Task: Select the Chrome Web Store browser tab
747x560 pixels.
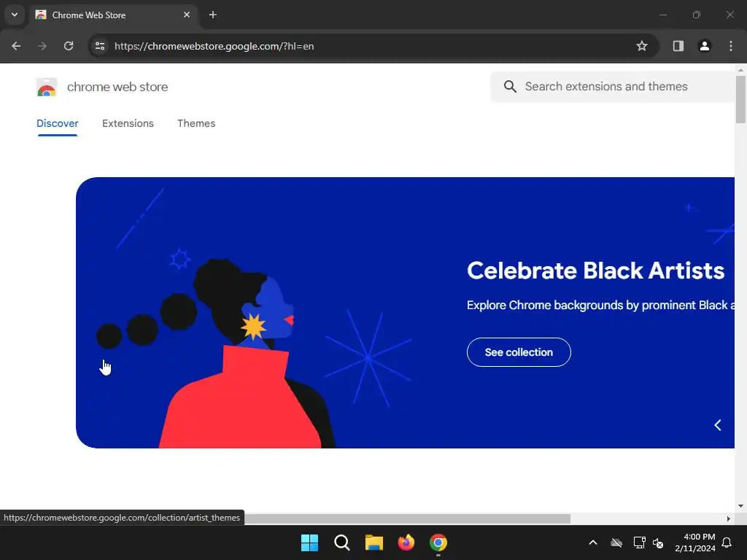Action: (113, 15)
